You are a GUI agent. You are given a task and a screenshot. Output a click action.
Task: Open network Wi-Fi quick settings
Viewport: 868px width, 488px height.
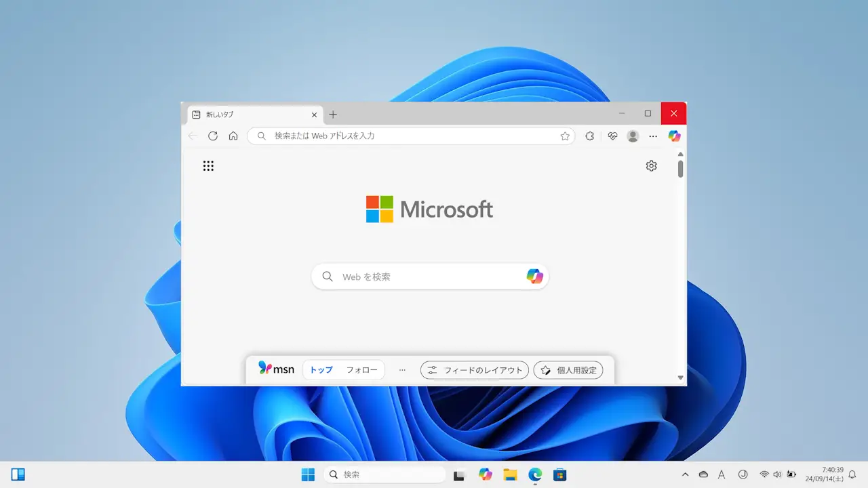click(764, 474)
